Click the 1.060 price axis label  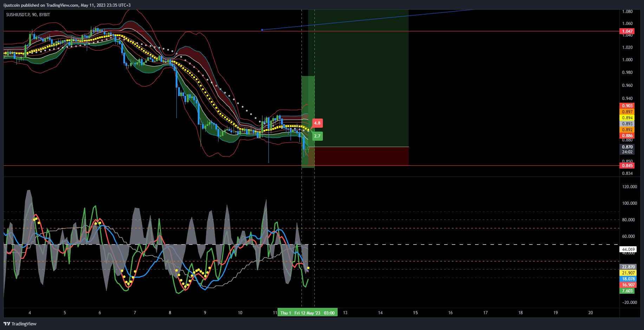click(627, 24)
